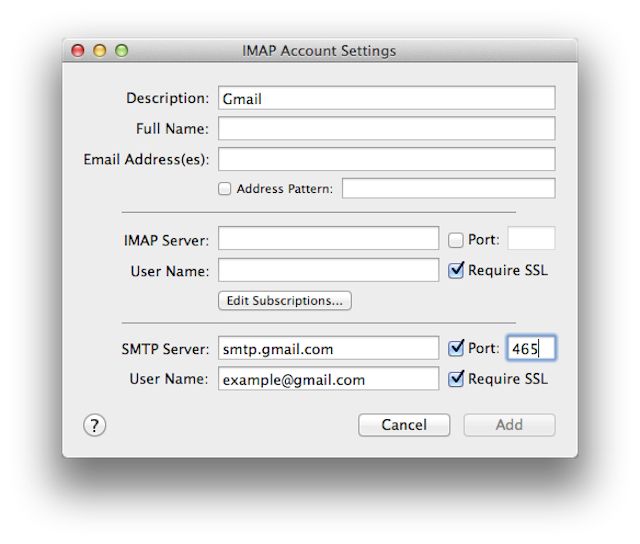640x544 pixels.
Task: Uncheck the SMTP Server Port checkbox
Action: (456, 348)
